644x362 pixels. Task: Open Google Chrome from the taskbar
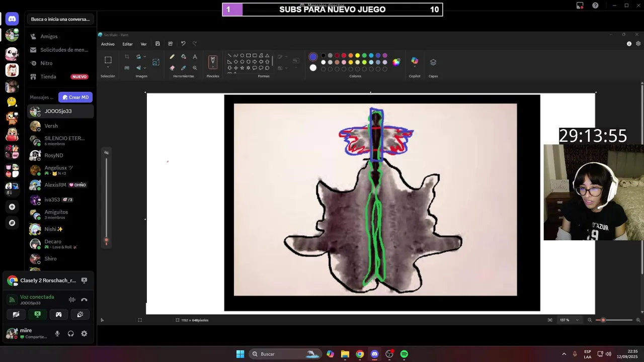point(360,354)
